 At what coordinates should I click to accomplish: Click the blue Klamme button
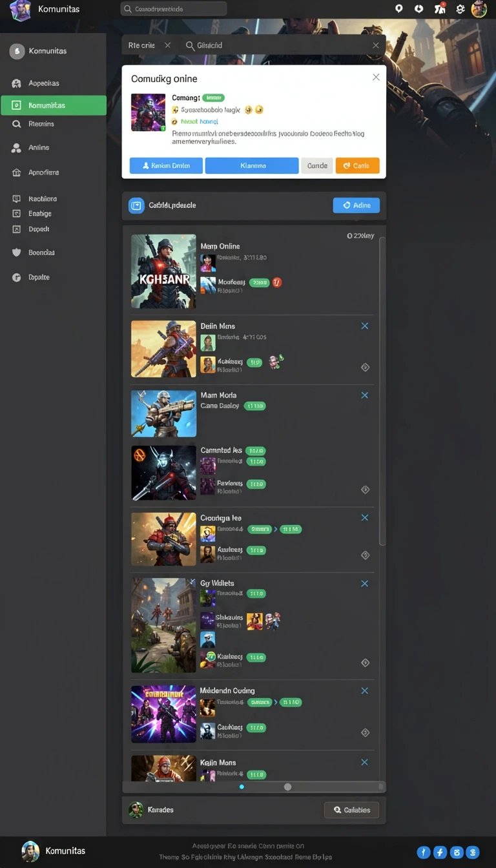coord(252,166)
